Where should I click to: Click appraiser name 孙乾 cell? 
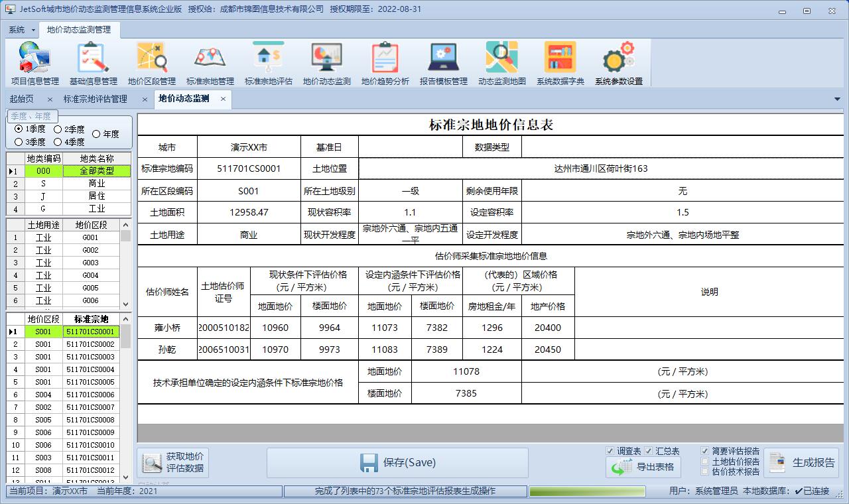click(x=167, y=349)
